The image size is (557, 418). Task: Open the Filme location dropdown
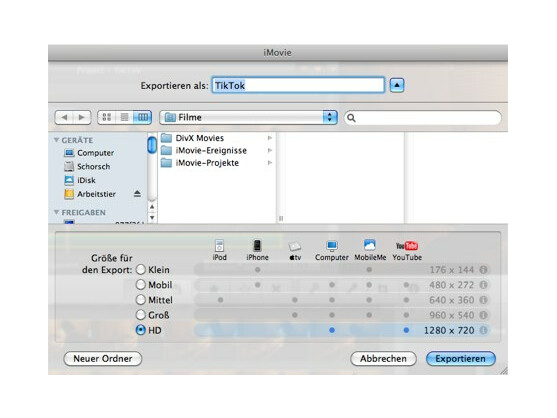pos(248,117)
